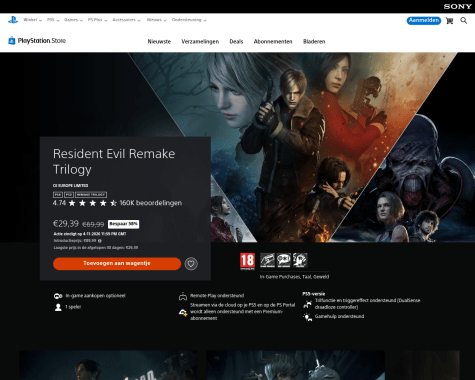Screen dimensions: 475x380
Task: Click the PEGI 18 age rating badge
Action: (247, 261)
